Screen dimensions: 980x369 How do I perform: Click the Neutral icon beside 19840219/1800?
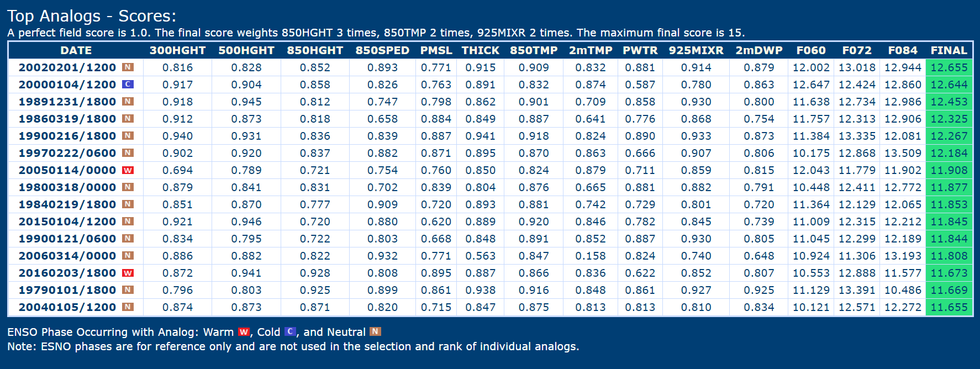click(x=128, y=204)
